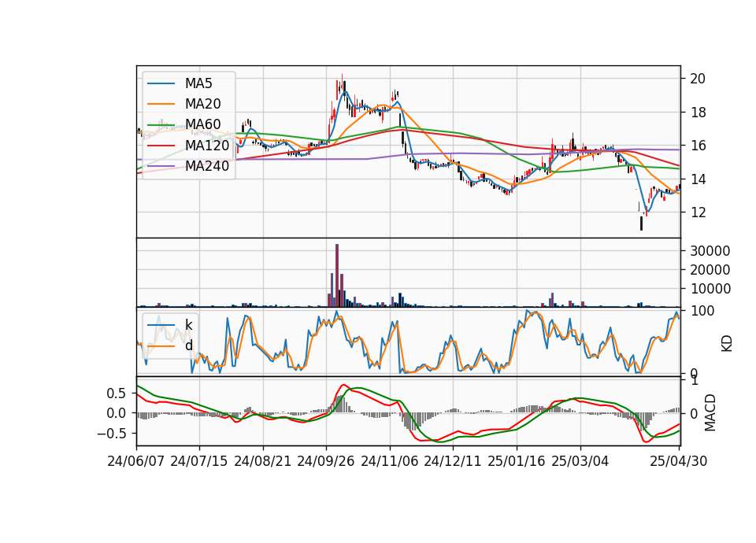Click the 24/09/26 date label

(326, 461)
